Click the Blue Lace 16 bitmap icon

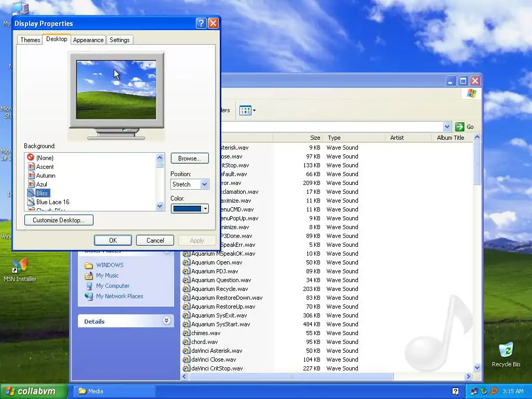pyautogui.click(x=31, y=202)
